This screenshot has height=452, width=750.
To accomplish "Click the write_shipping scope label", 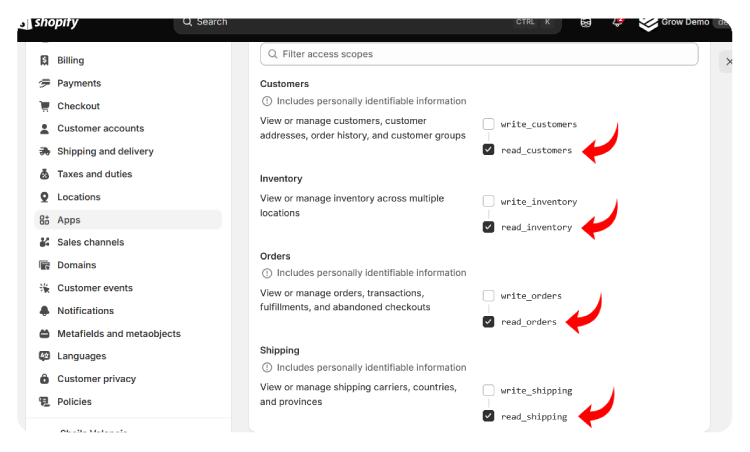I will coord(536,391).
